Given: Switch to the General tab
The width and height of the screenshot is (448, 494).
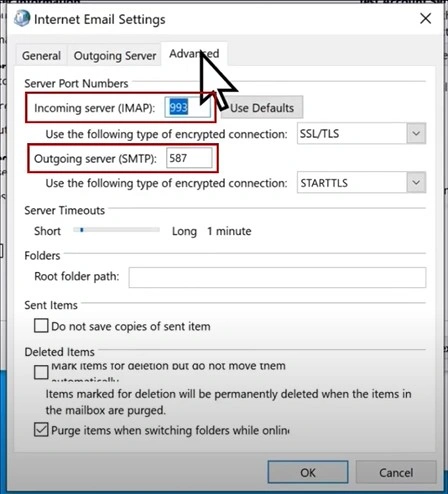Looking at the screenshot, I should 41,56.
